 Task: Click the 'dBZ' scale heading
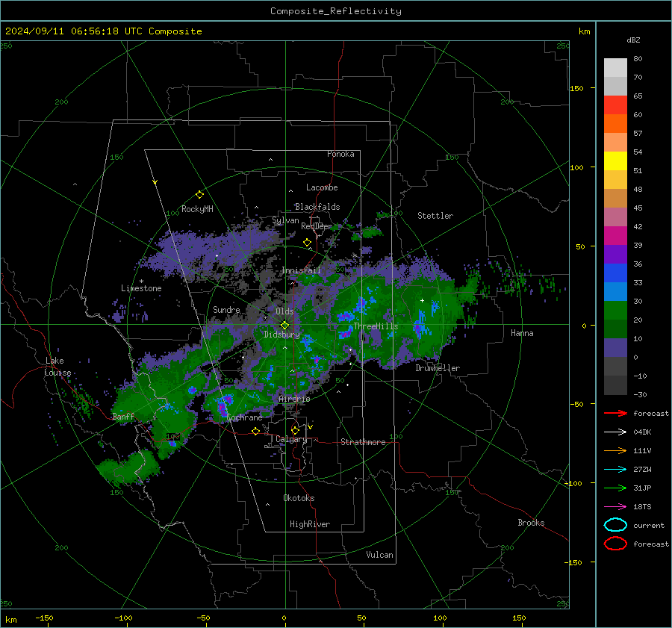633,40
